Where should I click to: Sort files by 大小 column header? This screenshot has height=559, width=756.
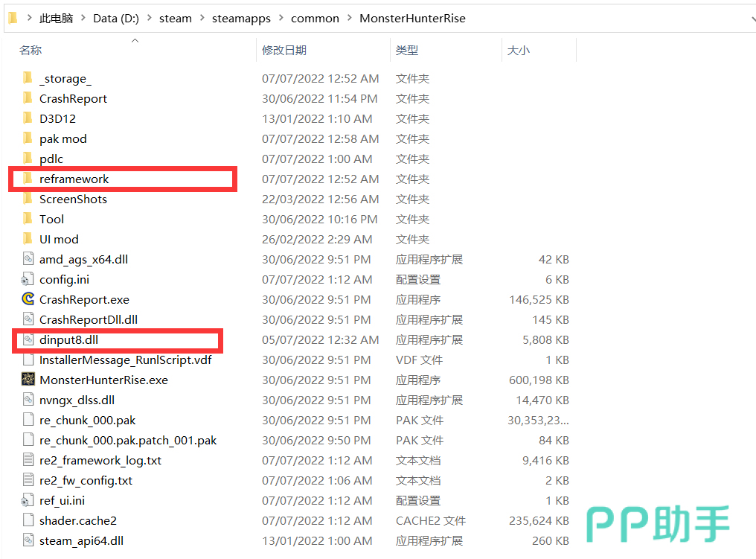point(519,50)
